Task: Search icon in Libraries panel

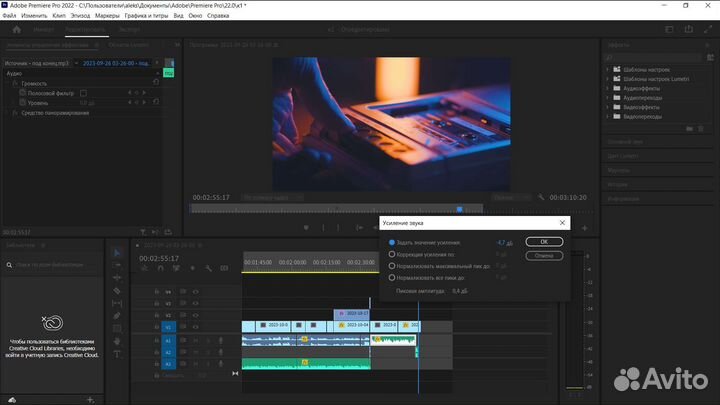Action: tap(9, 265)
